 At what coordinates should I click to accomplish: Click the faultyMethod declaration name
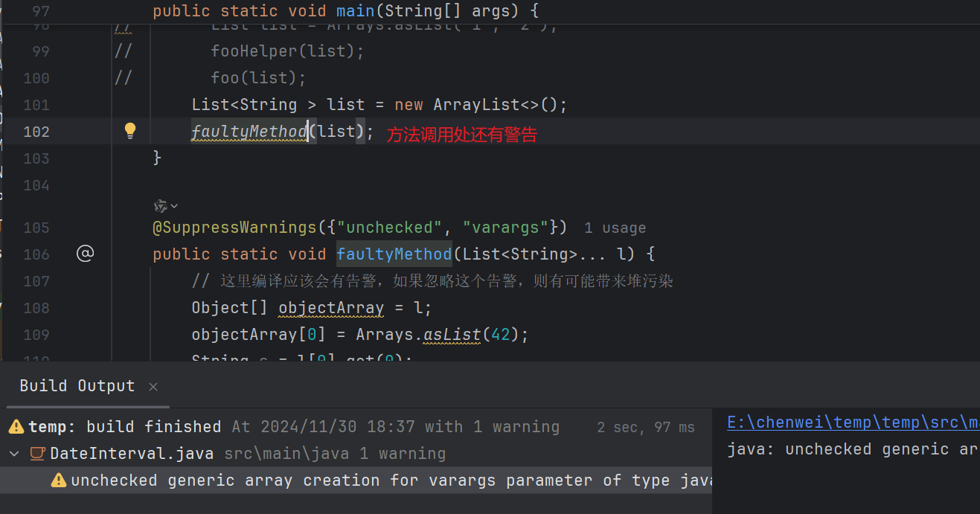394,254
